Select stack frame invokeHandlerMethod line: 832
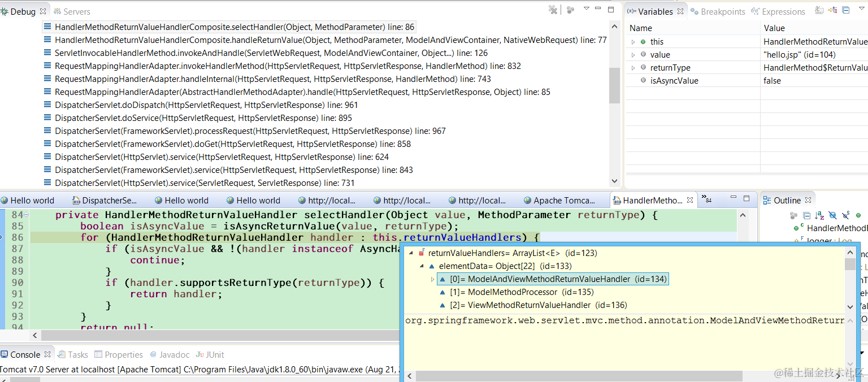Image resolution: width=868 pixels, height=382 pixels. pos(282,66)
